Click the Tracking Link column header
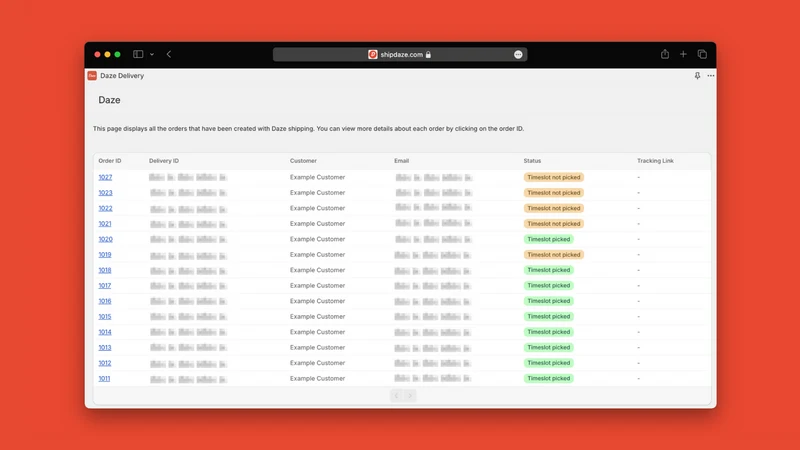Screen dimensions: 800x450 click(655, 161)
